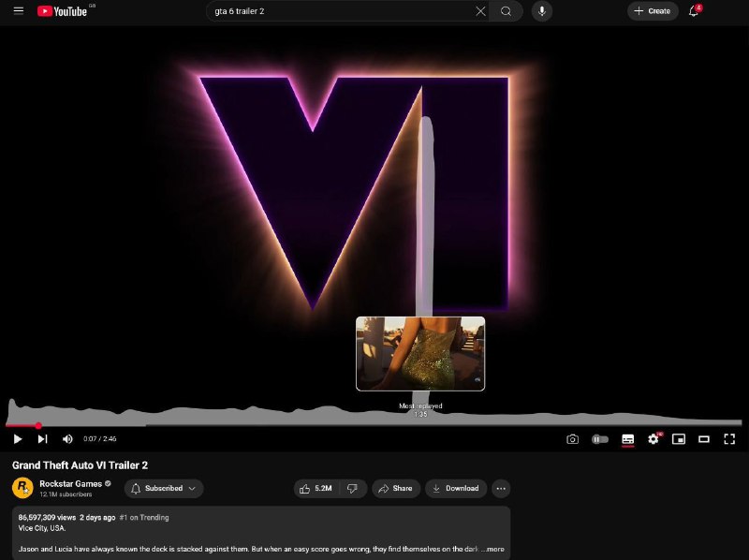Share the video

click(x=395, y=488)
